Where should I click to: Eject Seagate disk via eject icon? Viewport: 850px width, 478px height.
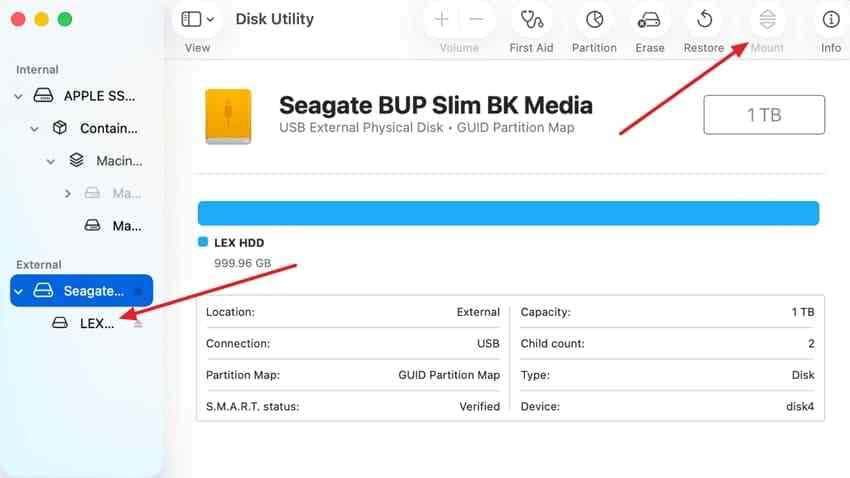pyautogui.click(x=138, y=291)
